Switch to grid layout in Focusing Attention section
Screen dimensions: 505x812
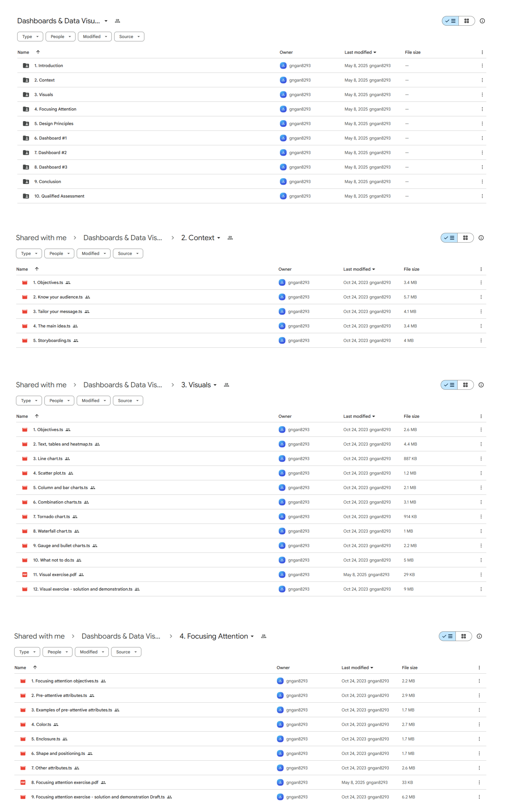[x=463, y=636]
